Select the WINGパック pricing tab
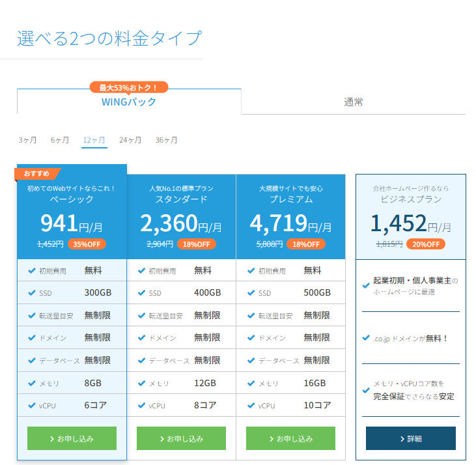476x465 pixels. [x=129, y=102]
